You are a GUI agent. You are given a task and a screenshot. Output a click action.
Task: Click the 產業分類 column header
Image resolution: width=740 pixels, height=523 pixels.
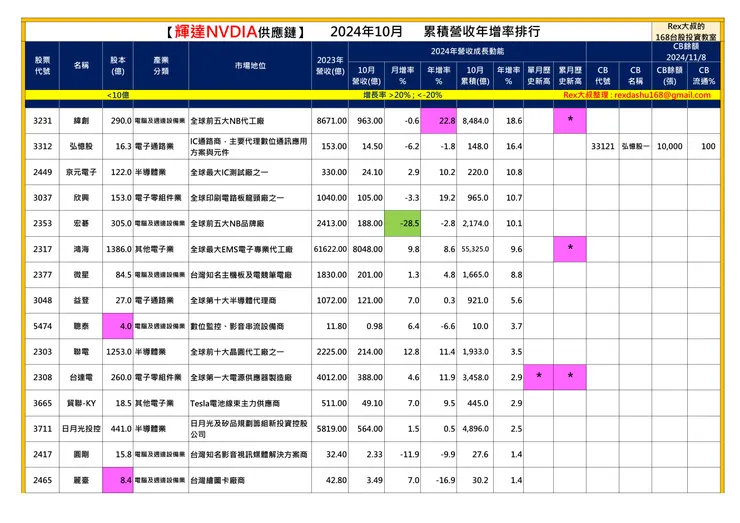161,66
